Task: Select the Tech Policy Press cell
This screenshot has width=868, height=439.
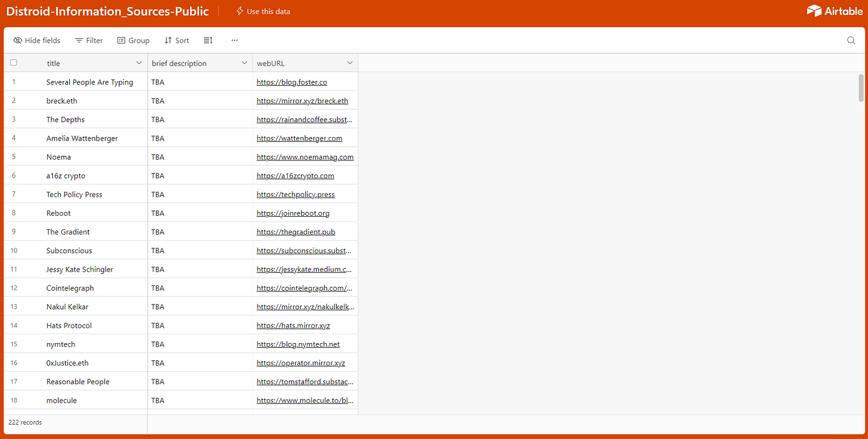Action: (75, 194)
